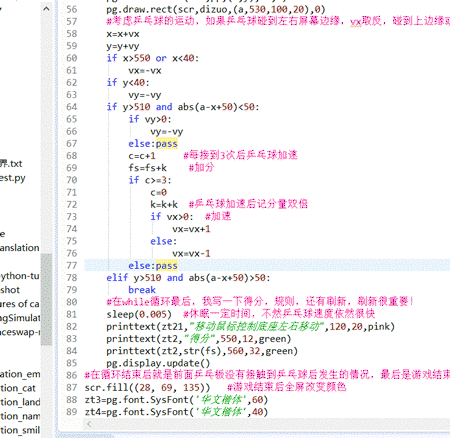
Task: Click line number 64 in the gutter
Action: (x=71, y=107)
